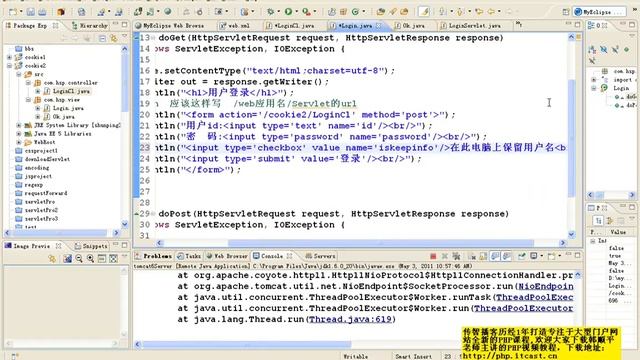
Task: Open the Debug button dropdown arrow
Action: 279,12
